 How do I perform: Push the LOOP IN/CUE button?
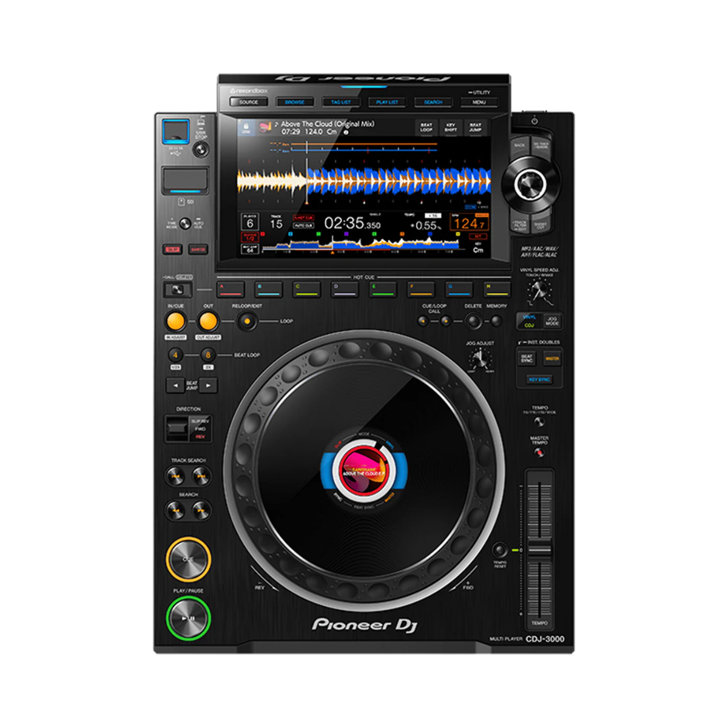(x=176, y=321)
